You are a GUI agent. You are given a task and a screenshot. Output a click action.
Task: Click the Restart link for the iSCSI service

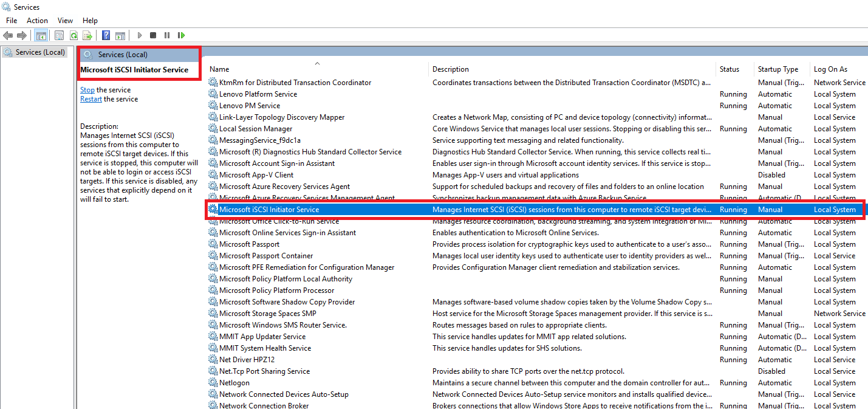[x=91, y=98]
